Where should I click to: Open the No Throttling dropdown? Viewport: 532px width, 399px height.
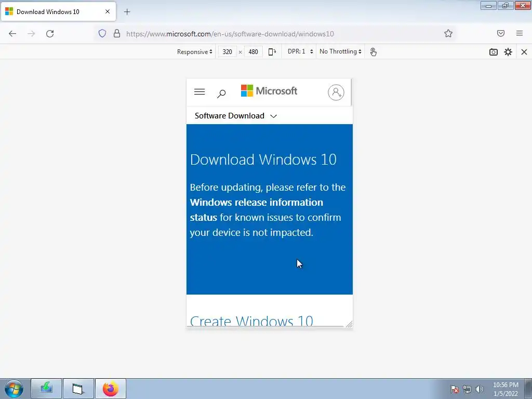[340, 51]
